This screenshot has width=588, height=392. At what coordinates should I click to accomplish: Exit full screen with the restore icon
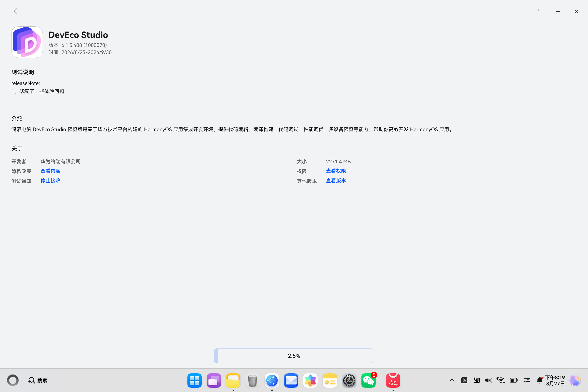pyautogui.click(x=540, y=11)
